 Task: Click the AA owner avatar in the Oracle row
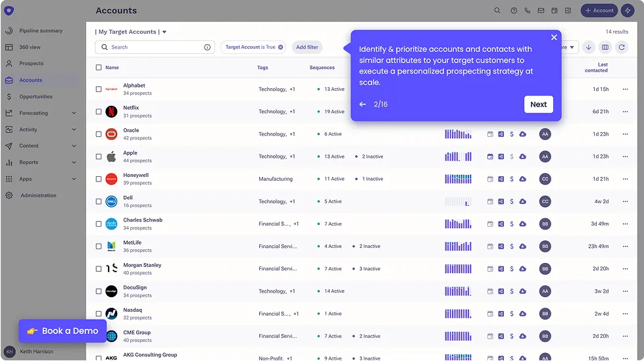545,134
